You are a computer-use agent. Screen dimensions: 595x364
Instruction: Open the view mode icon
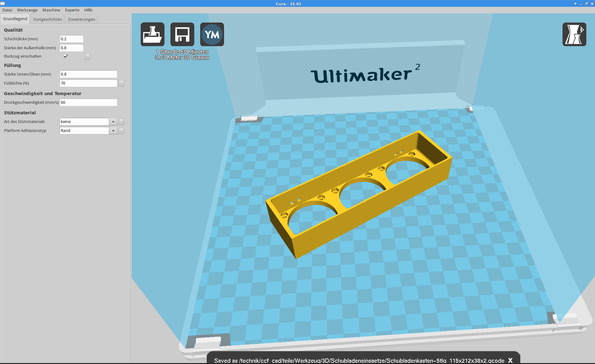[x=574, y=34]
